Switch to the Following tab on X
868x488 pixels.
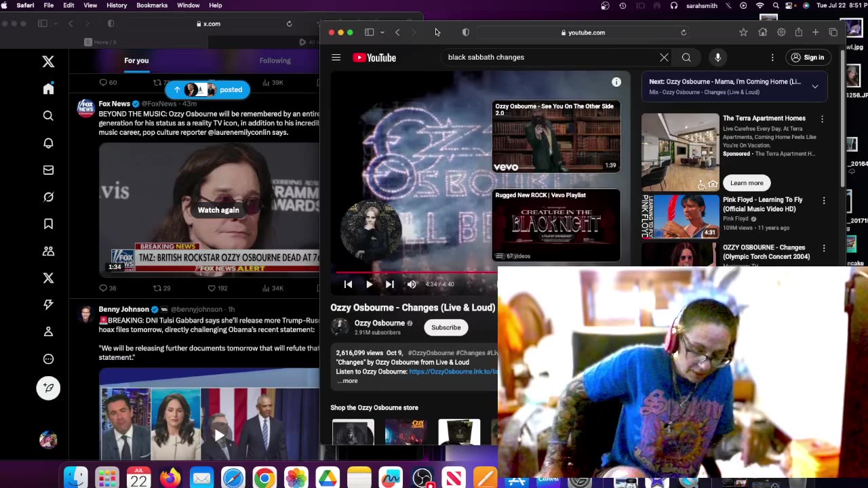point(275,60)
